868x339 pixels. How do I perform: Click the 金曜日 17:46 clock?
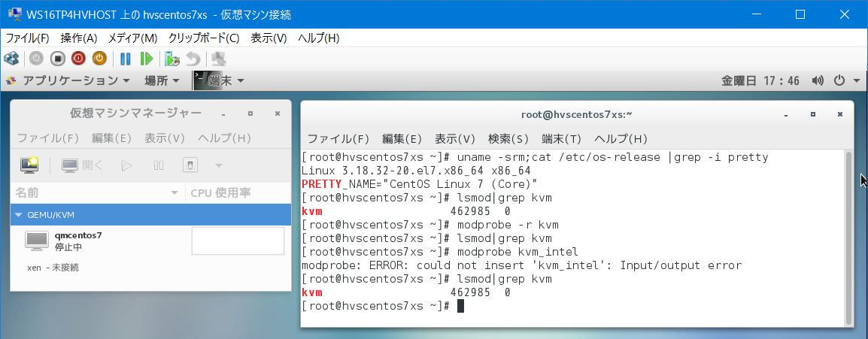pos(760,80)
